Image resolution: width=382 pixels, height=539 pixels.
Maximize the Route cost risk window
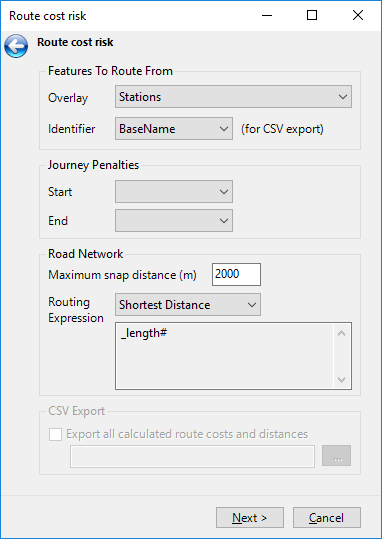click(x=312, y=15)
